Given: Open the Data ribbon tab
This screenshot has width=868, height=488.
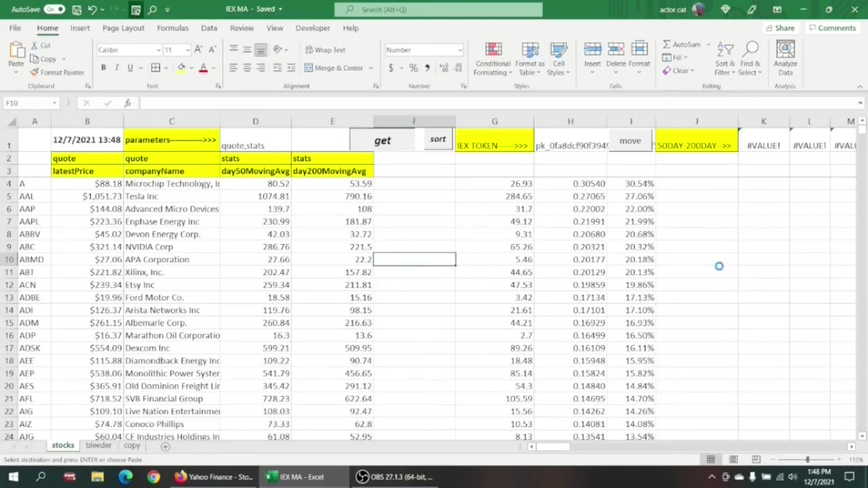Looking at the screenshot, I should tap(209, 28).
